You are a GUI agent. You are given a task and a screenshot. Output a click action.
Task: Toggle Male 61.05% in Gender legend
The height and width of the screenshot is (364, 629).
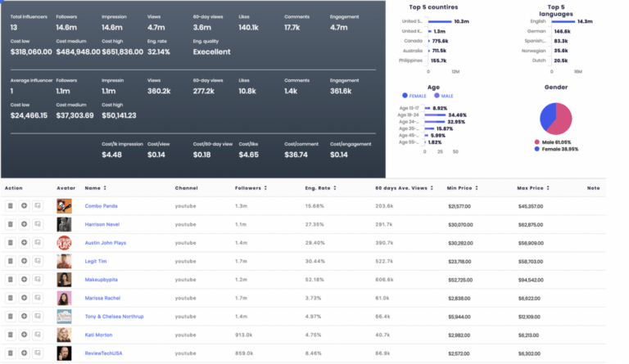(x=553, y=142)
